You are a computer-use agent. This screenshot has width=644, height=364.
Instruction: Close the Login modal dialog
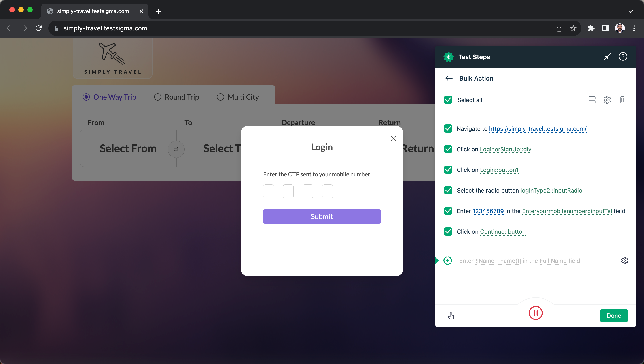pos(393,138)
